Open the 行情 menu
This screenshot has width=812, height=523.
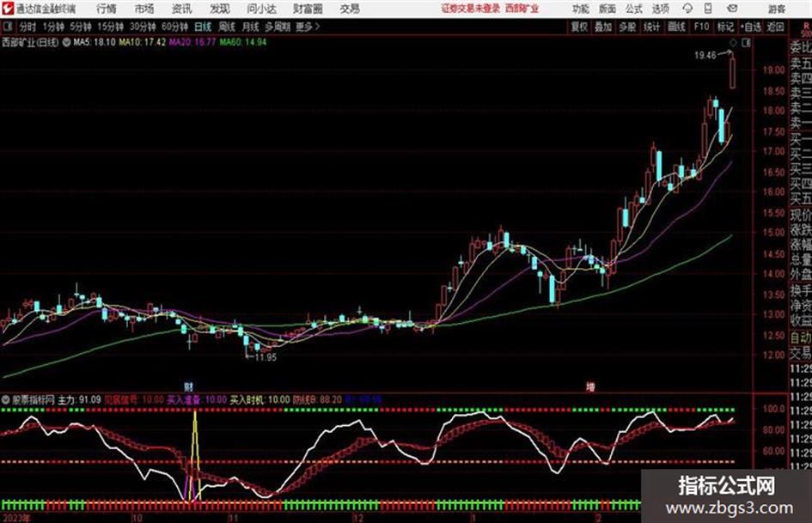click(x=107, y=9)
